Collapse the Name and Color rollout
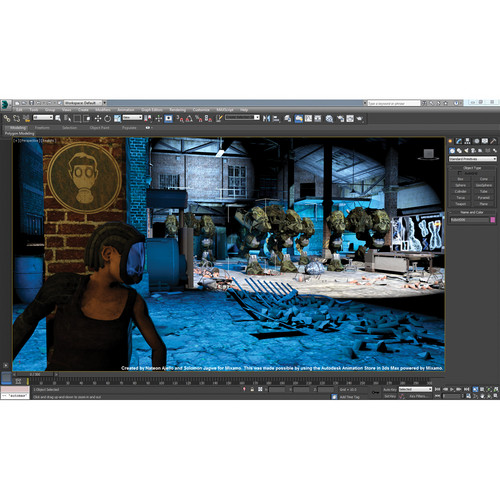This screenshot has height=500, width=500. pyautogui.click(x=472, y=212)
